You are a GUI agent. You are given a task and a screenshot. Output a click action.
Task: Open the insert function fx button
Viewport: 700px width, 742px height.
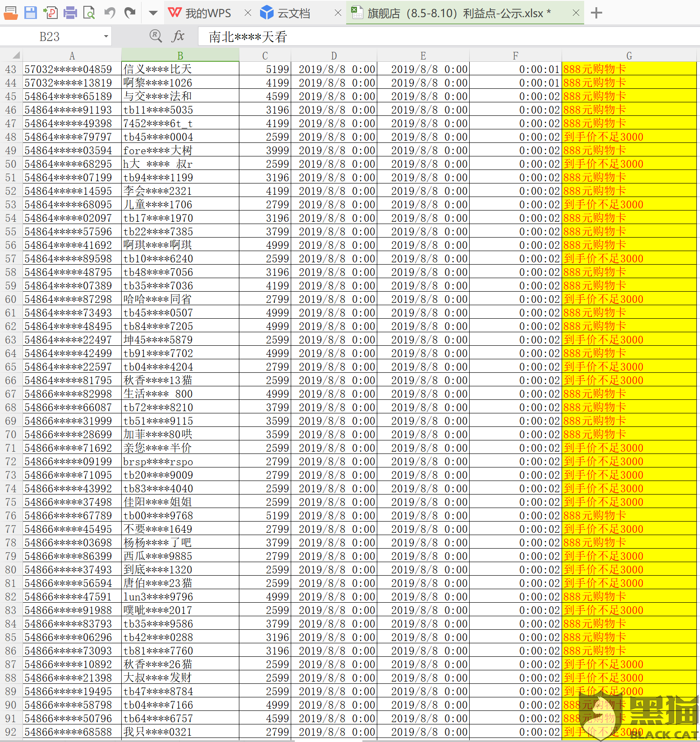(178, 36)
